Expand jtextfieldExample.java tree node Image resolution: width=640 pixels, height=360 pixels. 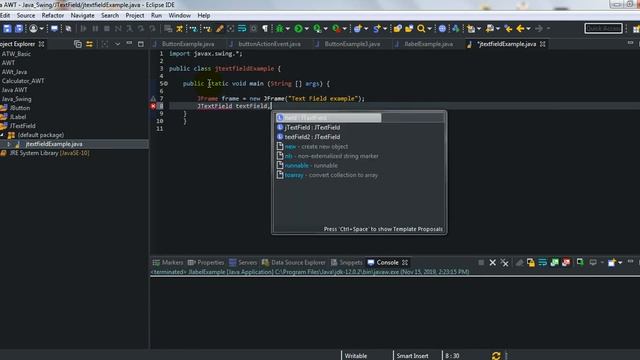coord(9,144)
